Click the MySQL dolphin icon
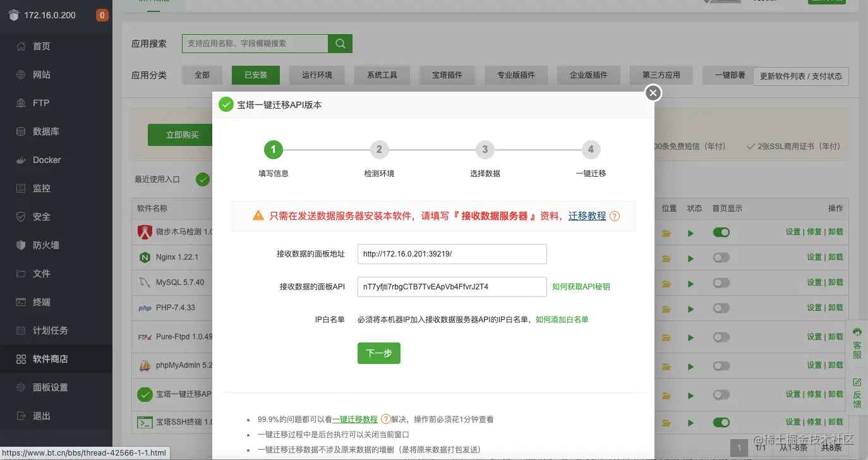Image resolution: width=868 pixels, height=460 pixels. tap(145, 282)
